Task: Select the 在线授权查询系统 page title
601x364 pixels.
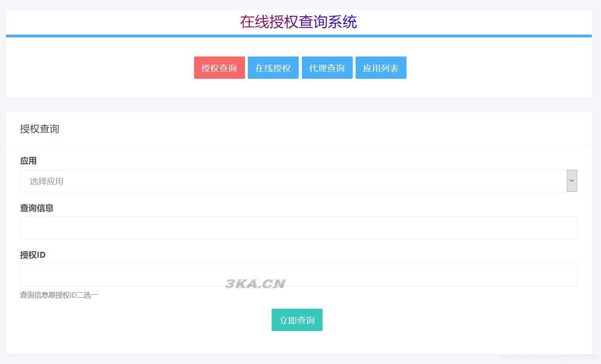Action: click(x=298, y=22)
